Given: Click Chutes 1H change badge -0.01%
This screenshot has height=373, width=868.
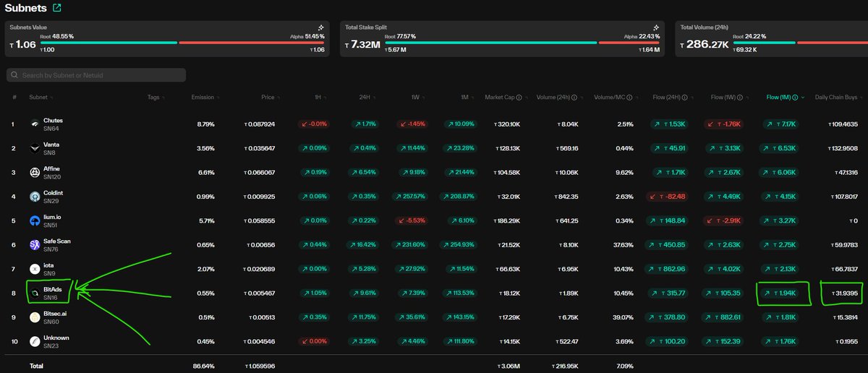Looking at the screenshot, I should 313,124.
